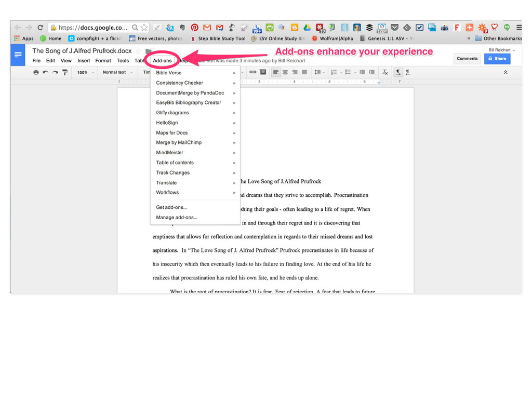Open Other Bookmarks folder
Screen dimensions: 532x399
point(498,38)
